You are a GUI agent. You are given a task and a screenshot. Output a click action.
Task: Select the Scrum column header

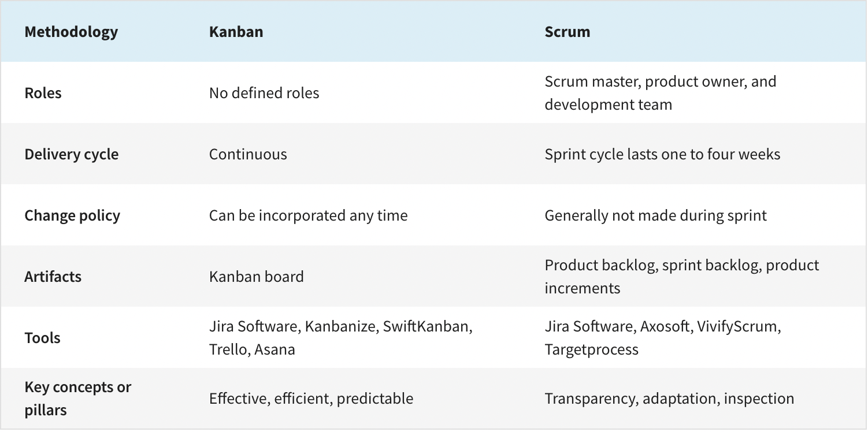[567, 32]
